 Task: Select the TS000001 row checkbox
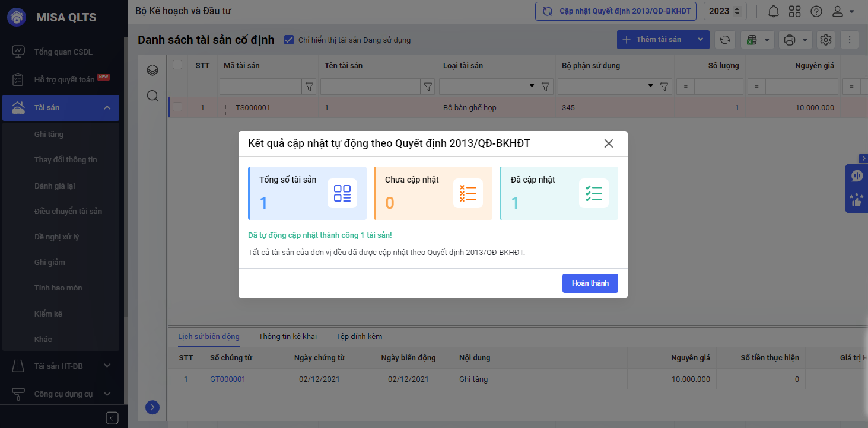[x=177, y=107]
